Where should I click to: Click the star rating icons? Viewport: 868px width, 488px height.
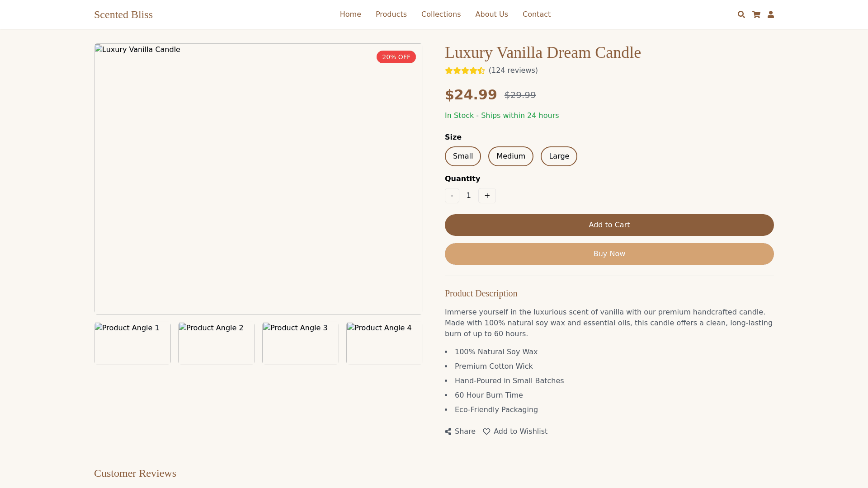point(465,70)
